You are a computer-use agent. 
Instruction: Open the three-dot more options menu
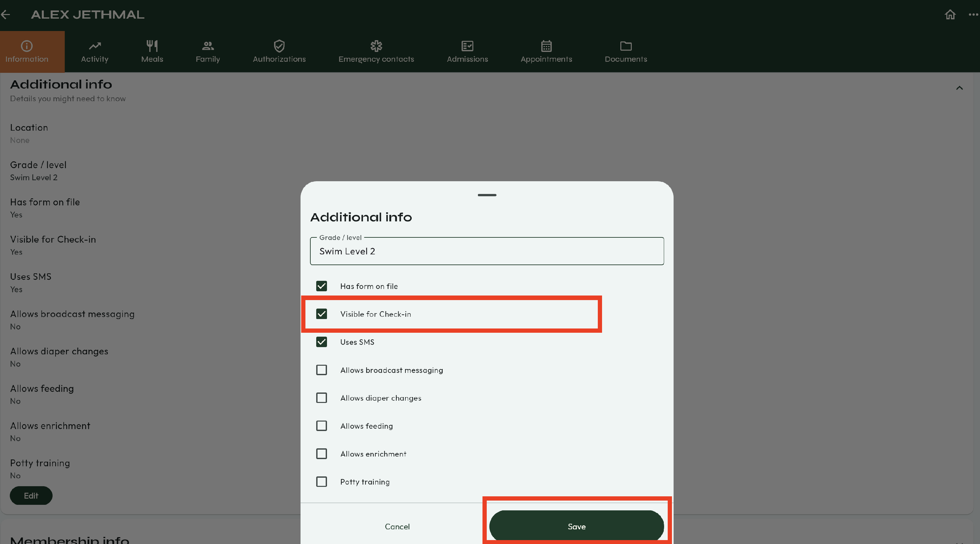(973, 14)
